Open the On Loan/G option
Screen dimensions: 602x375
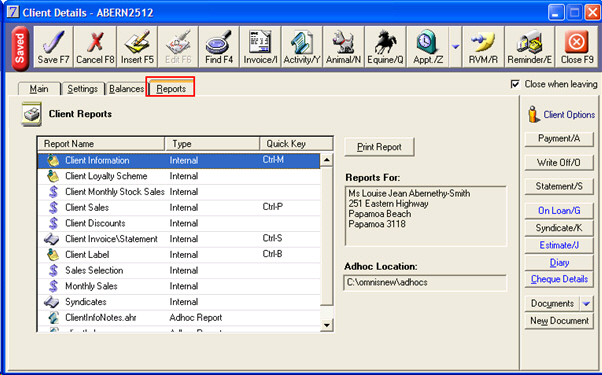(559, 211)
